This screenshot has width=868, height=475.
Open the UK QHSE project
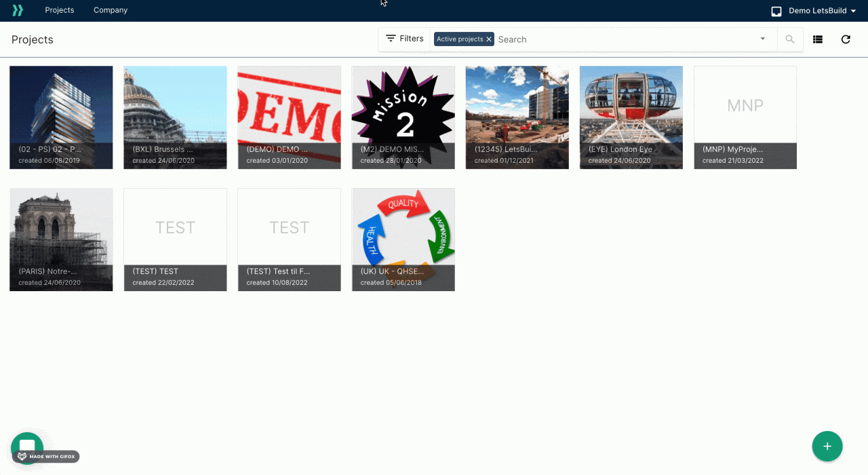point(403,239)
